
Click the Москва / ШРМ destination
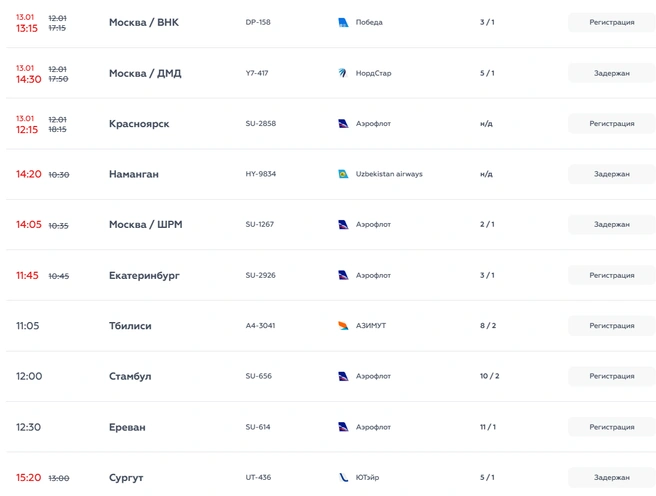pyautogui.click(x=146, y=225)
